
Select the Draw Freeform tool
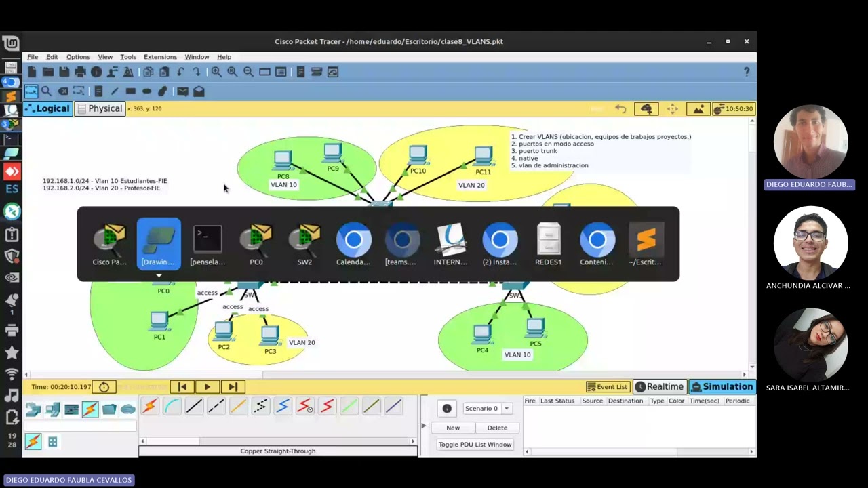(x=163, y=91)
